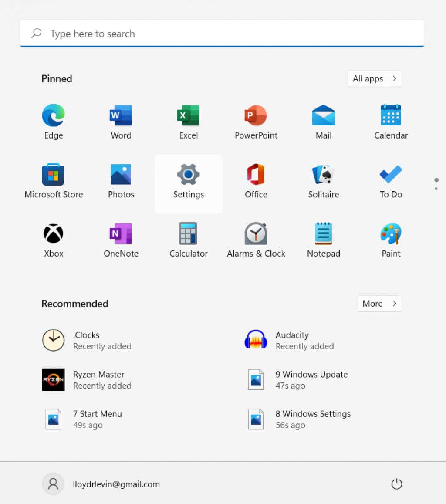Launch Notepad
The image size is (446, 504).
pyautogui.click(x=323, y=240)
